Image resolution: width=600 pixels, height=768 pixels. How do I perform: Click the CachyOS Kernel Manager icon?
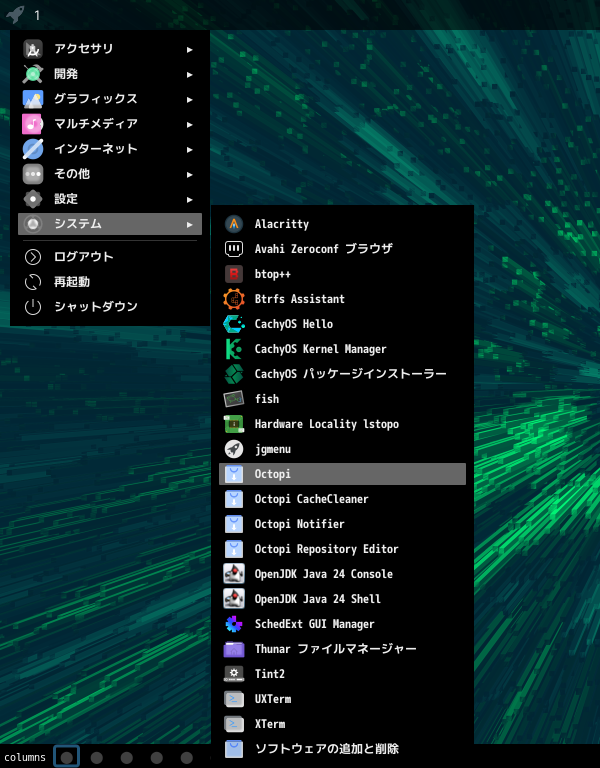point(234,349)
